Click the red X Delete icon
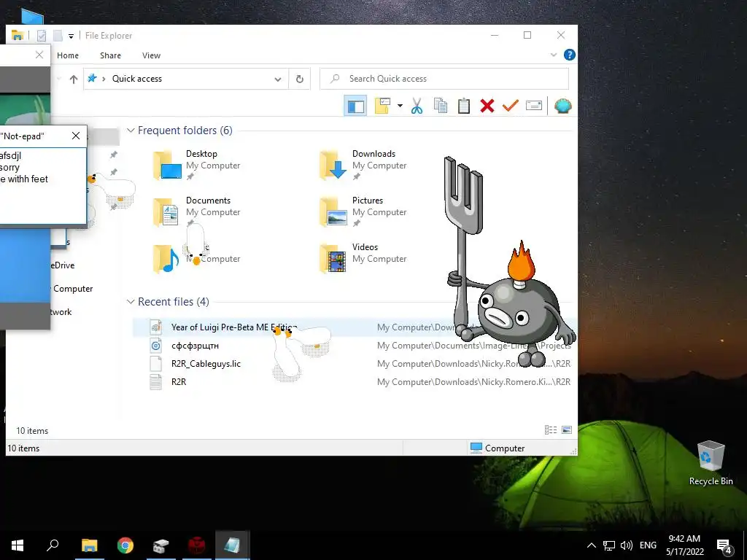This screenshot has width=747, height=560. pyautogui.click(x=487, y=106)
